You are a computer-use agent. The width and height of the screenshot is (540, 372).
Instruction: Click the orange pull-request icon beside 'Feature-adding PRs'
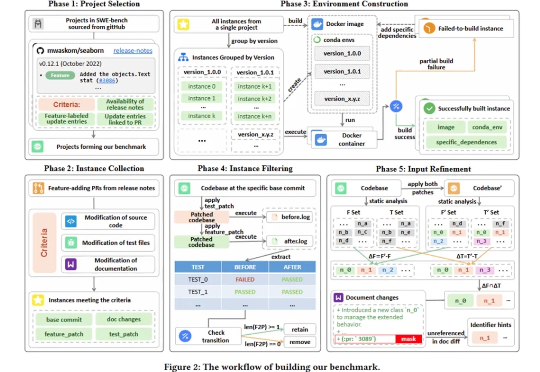(38, 188)
